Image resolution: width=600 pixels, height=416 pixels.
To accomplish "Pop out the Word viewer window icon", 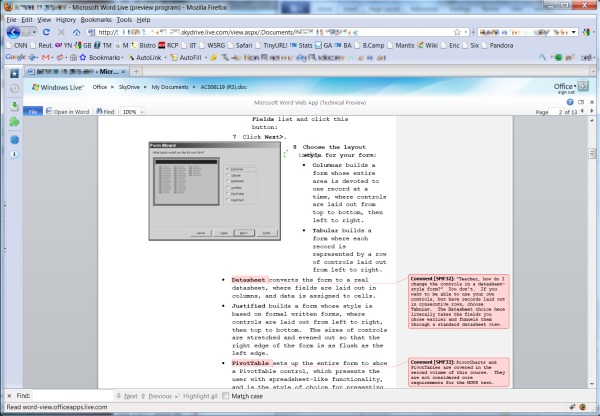I will tap(581, 102).
